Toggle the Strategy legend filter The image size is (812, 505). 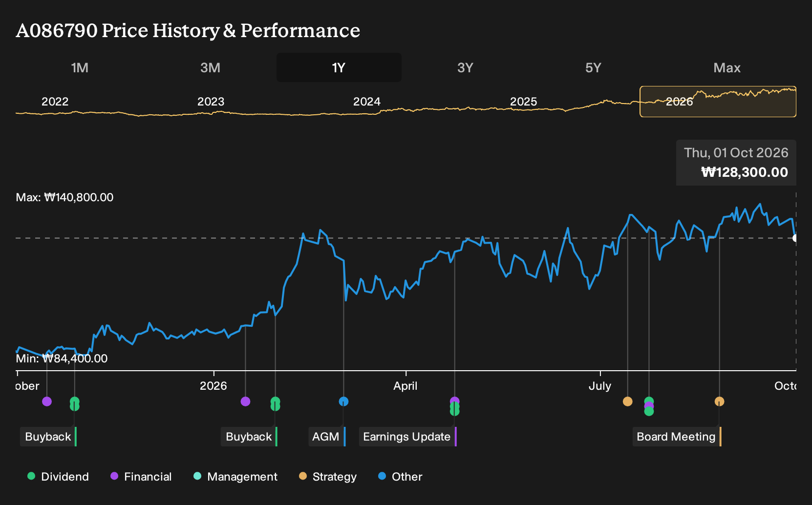[328, 476]
